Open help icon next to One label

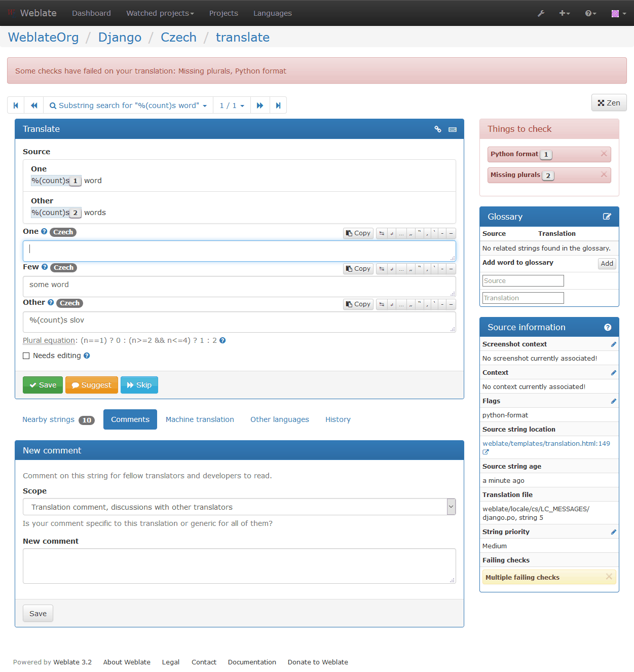44,231
